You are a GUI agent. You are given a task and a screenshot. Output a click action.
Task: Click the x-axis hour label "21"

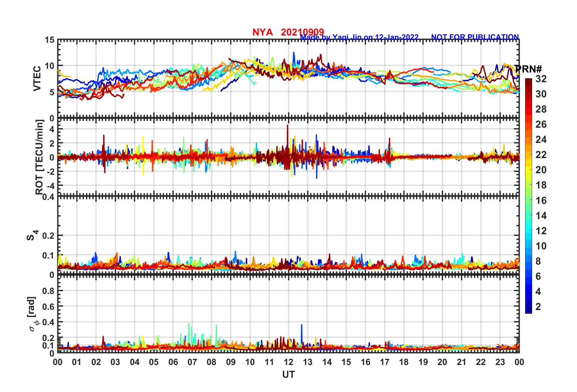(x=462, y=362)
